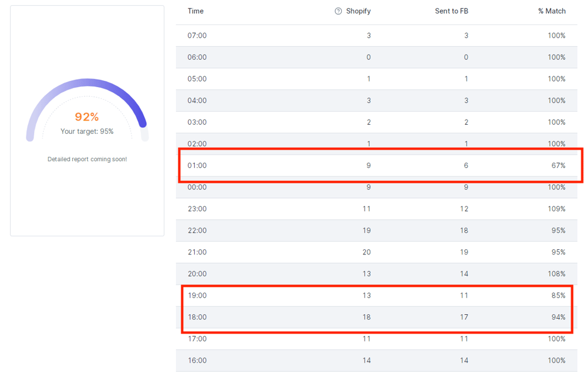The width and height of the screenshot is (588, 374).
Task: Click Sent to FB value 6 at 01:00
Action: point(466,166)
